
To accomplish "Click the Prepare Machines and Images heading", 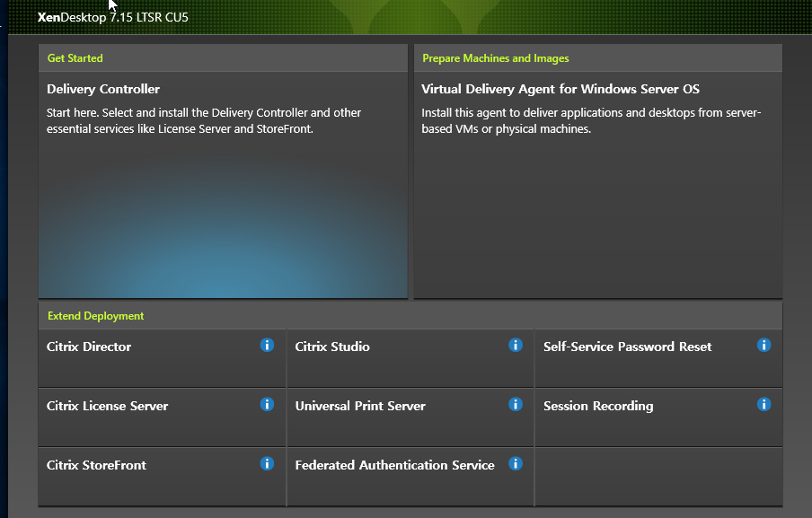I will [x=496, y=58].
